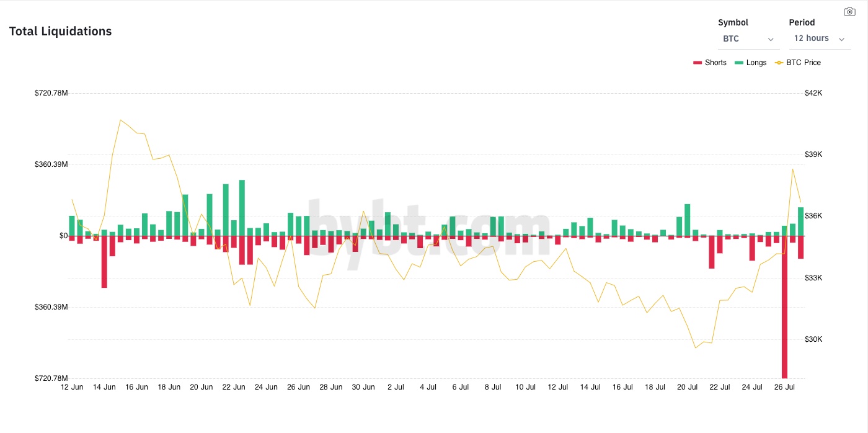Click the tall red shorts bar on 26 Jul

tap(785, 310)
